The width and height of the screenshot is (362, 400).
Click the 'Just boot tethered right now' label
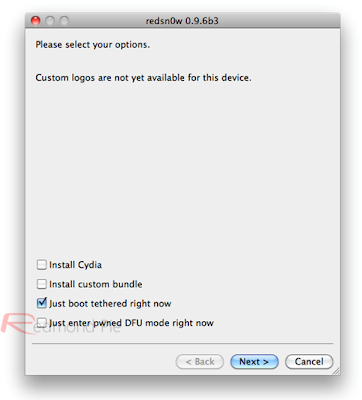(x=110, y=303)
